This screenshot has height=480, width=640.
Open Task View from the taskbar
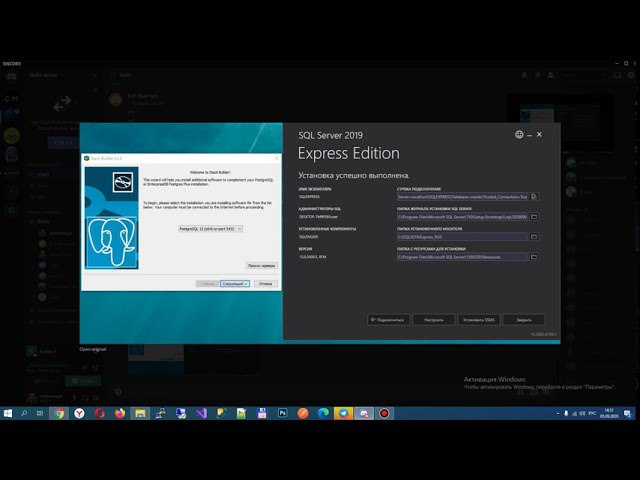click(40, 413)
